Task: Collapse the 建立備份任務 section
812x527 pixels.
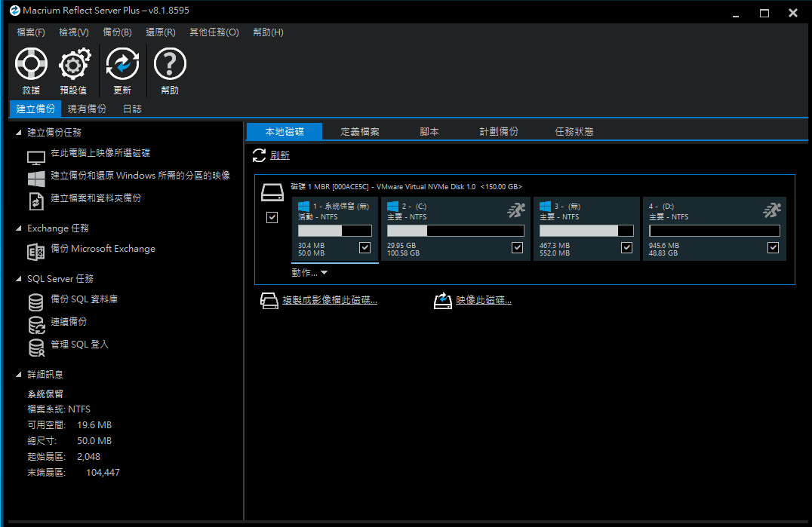Action: tap(19, 133)
